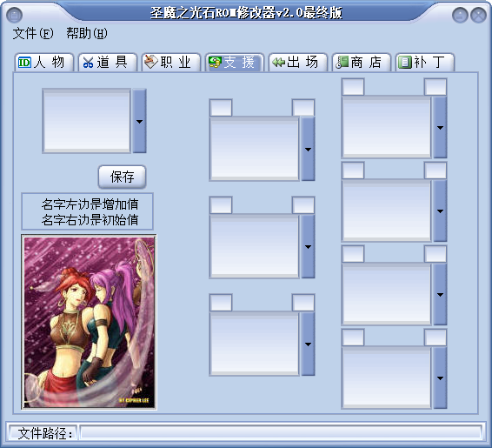Click the round system menu icon in title bar

pos(15,15)
